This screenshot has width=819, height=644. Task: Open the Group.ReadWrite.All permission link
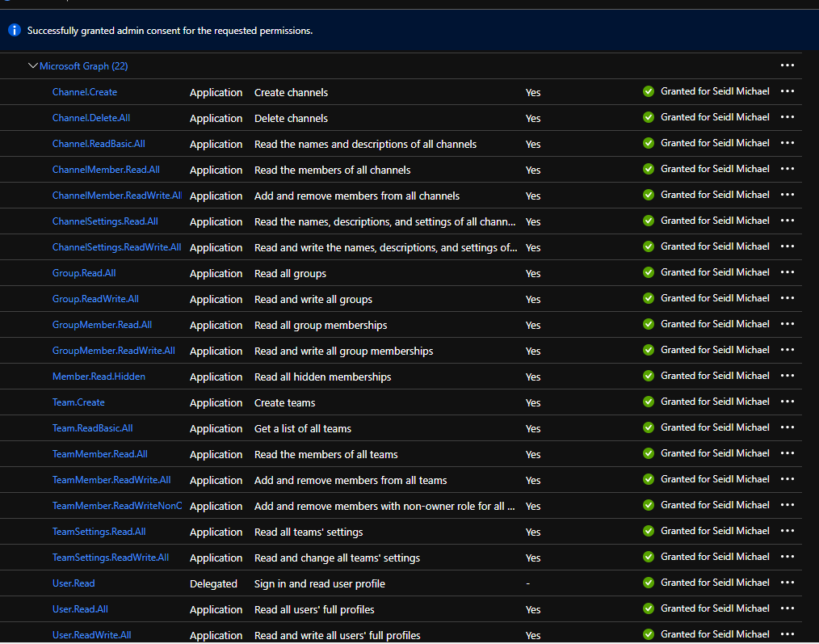tap(95, 299)
